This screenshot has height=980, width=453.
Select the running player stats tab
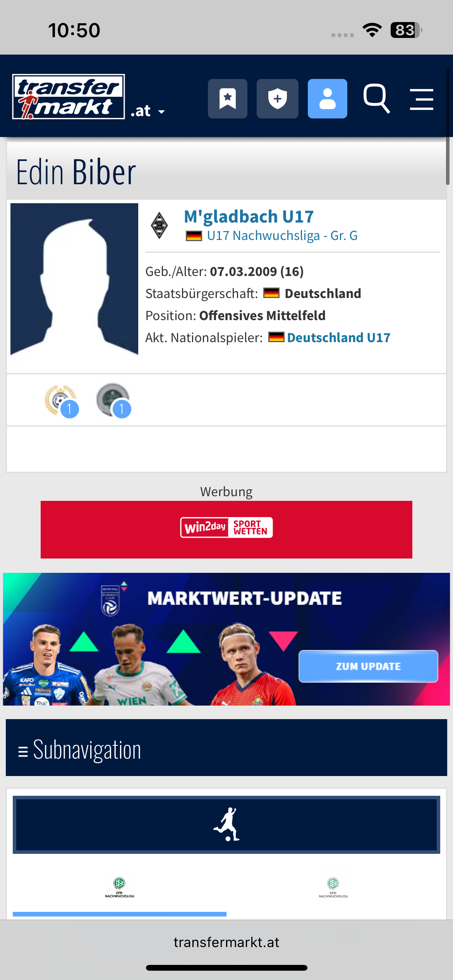click(x=226, y=824)
